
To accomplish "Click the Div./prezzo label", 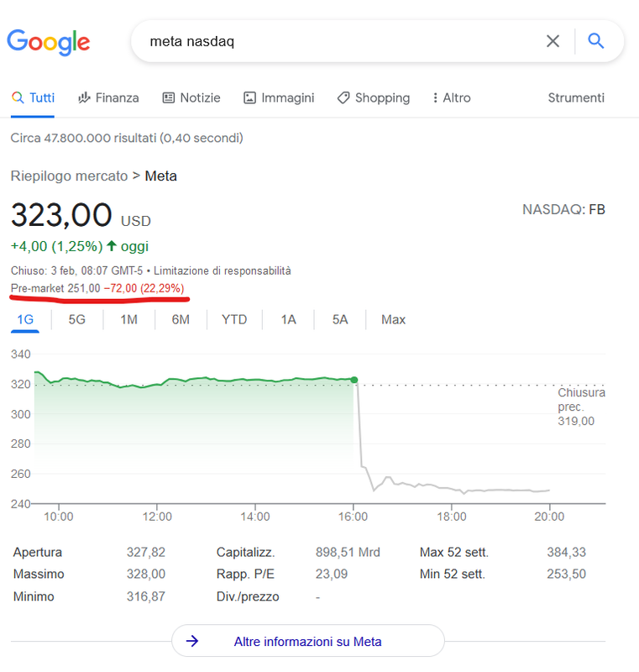I will (x=248, y=596).
